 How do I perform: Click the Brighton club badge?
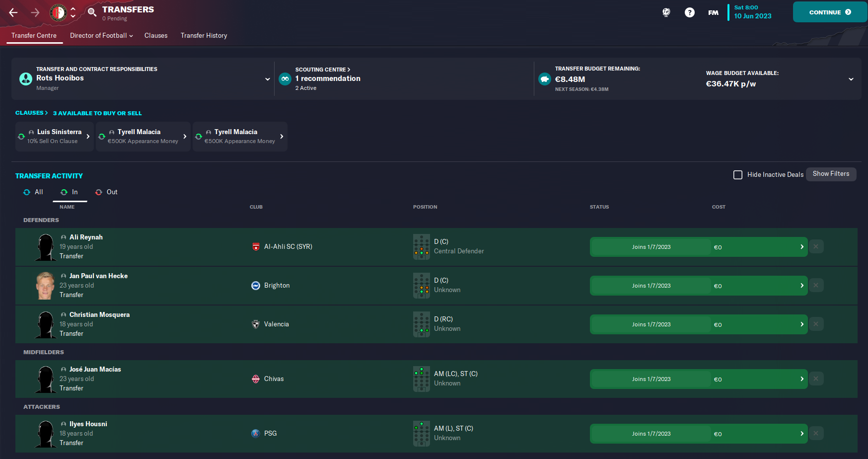click(x=256, y=286)
